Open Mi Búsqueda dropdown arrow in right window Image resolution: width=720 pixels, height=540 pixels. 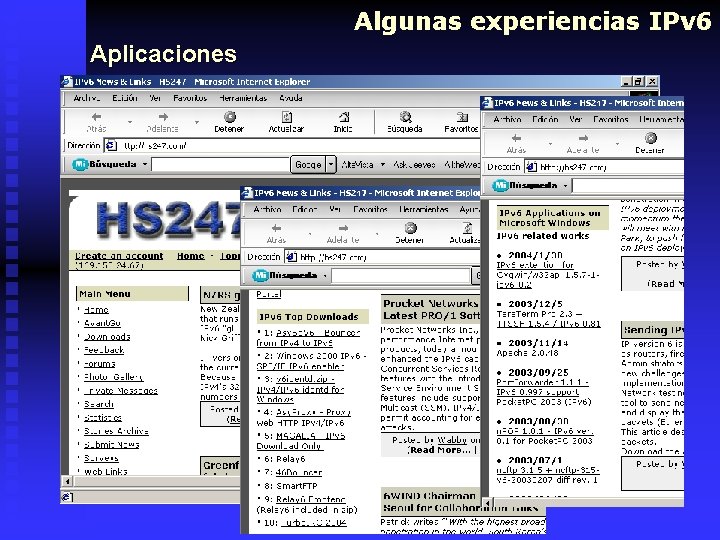click(x=565, y=186)
